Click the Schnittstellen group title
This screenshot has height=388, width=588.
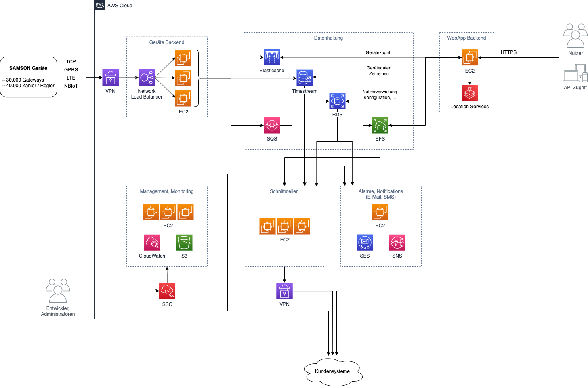[x=284, y=191]
